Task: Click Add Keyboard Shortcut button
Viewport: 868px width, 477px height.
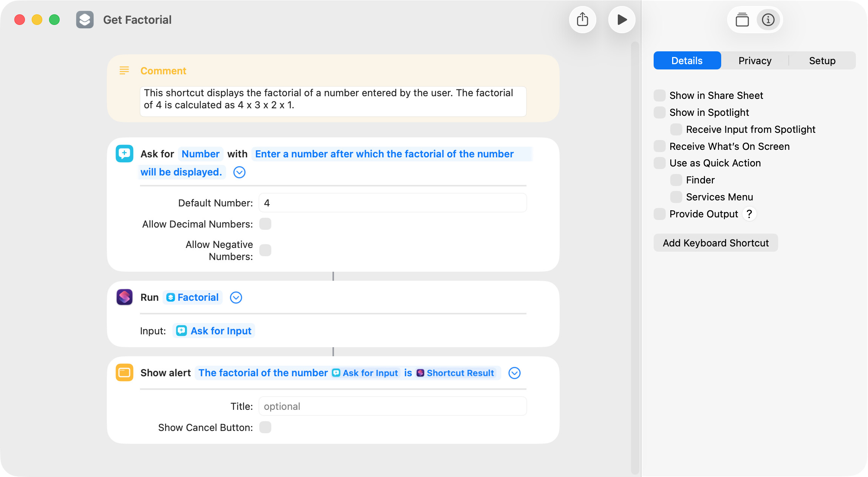Action: tap(716, 243)
